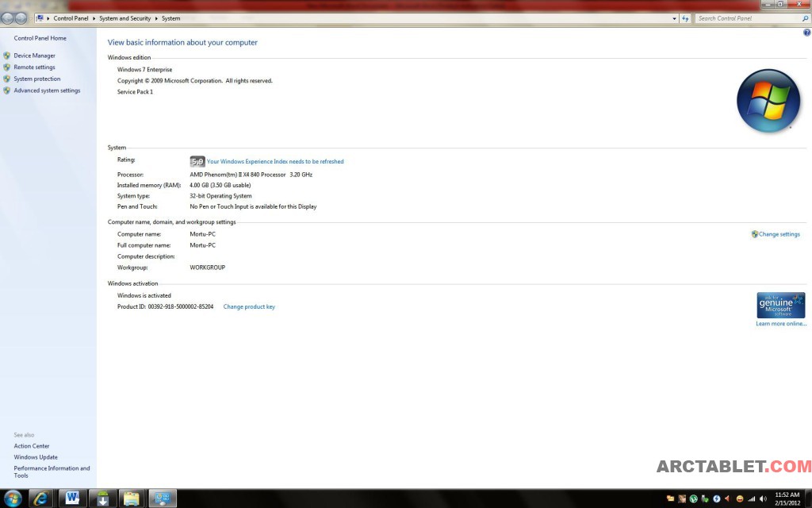Click the blue lightning bolt tray icon

[x=716, y=498]
